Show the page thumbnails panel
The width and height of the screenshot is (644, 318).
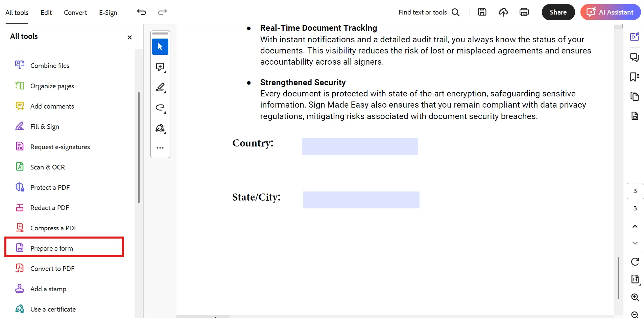(x=635, y=96)
